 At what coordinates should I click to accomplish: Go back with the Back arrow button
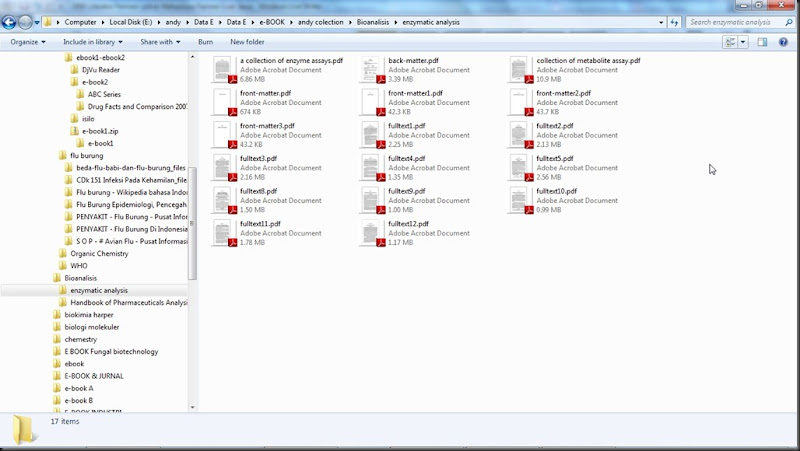[x=9, y=22]
